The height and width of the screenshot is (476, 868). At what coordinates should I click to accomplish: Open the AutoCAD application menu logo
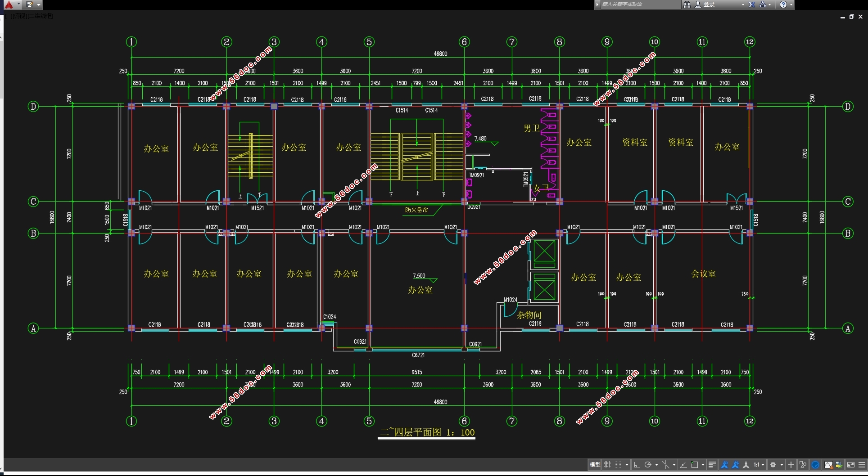pos(9,4)
